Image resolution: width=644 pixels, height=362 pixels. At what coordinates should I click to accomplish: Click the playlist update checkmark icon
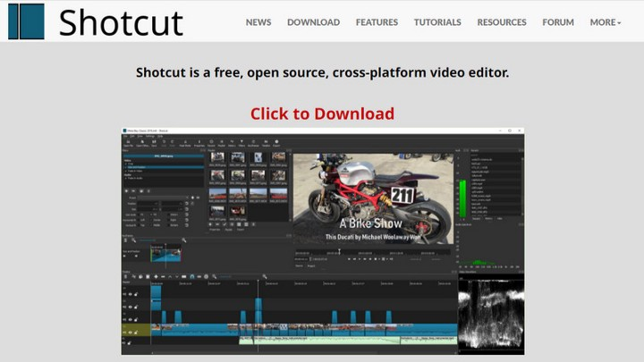point(225,224)
